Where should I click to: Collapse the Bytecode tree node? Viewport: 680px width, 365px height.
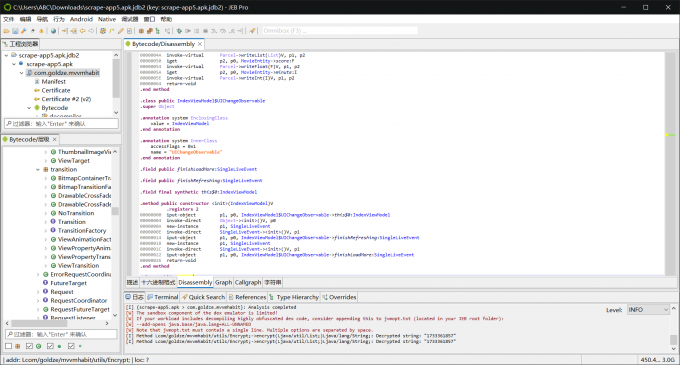click(x=29, y=108)
